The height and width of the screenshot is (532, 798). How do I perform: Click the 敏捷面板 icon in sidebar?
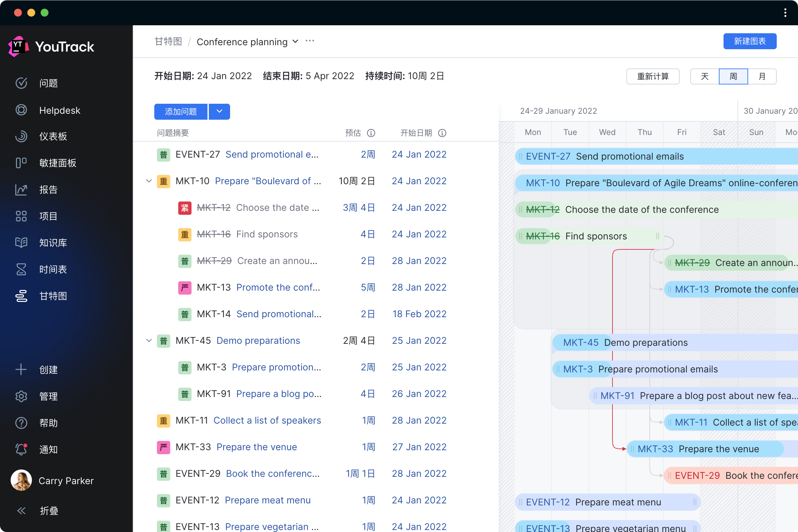coord(21,163)
